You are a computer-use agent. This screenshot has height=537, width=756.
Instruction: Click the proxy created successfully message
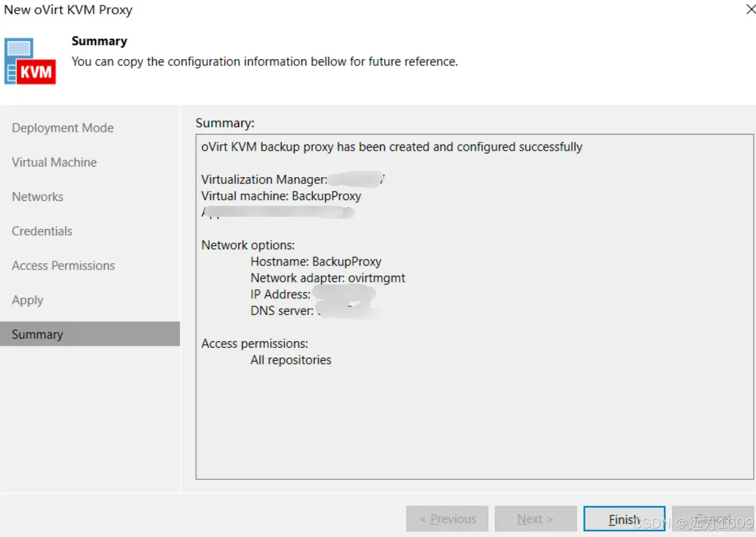(392, 147)
